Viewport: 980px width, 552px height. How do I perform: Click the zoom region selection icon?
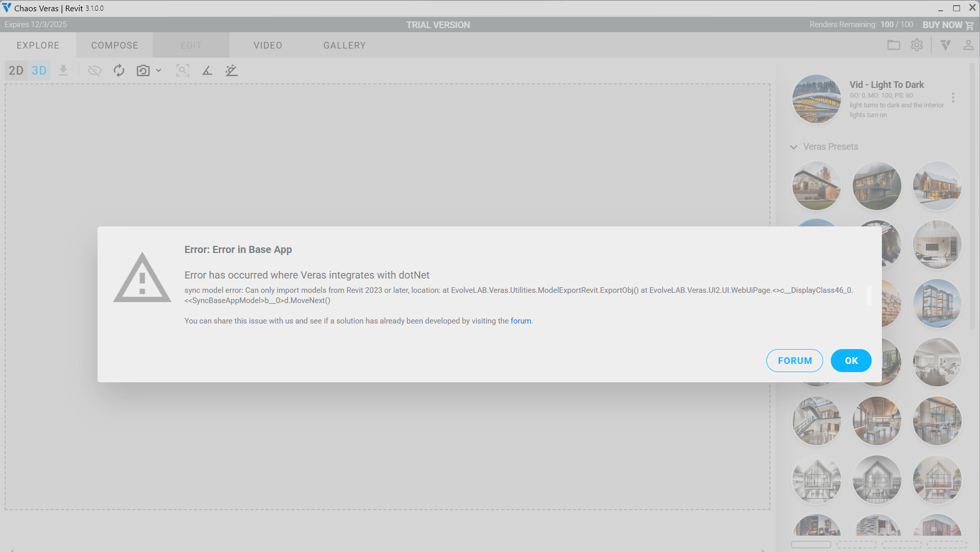click(x=182, y=71)
